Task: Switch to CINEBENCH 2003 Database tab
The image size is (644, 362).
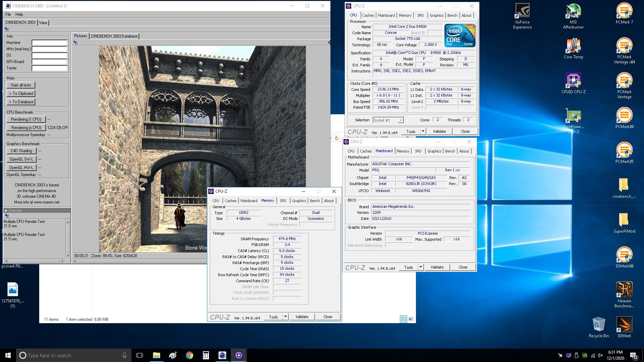Action: pos(114,36)
